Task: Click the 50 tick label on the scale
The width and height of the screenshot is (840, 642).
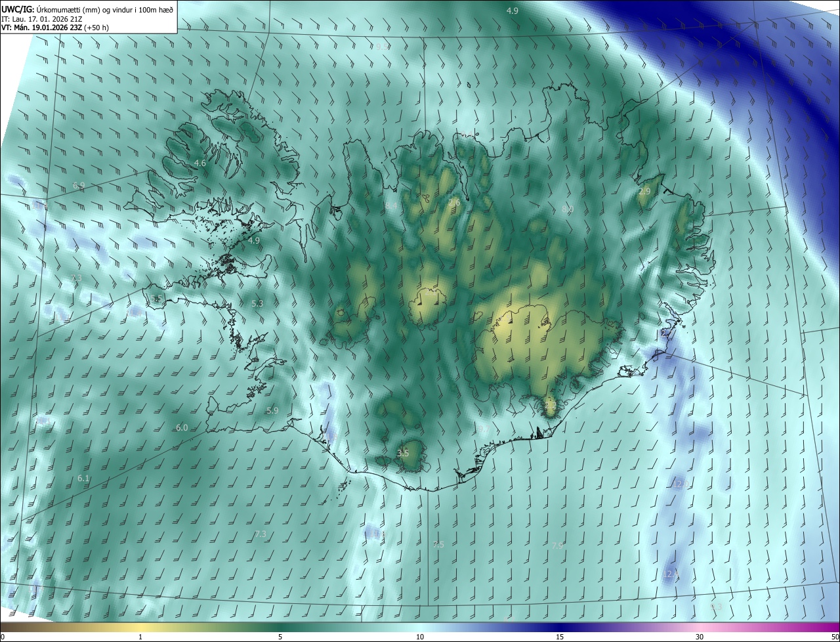Action: click(x=835, y=637)
